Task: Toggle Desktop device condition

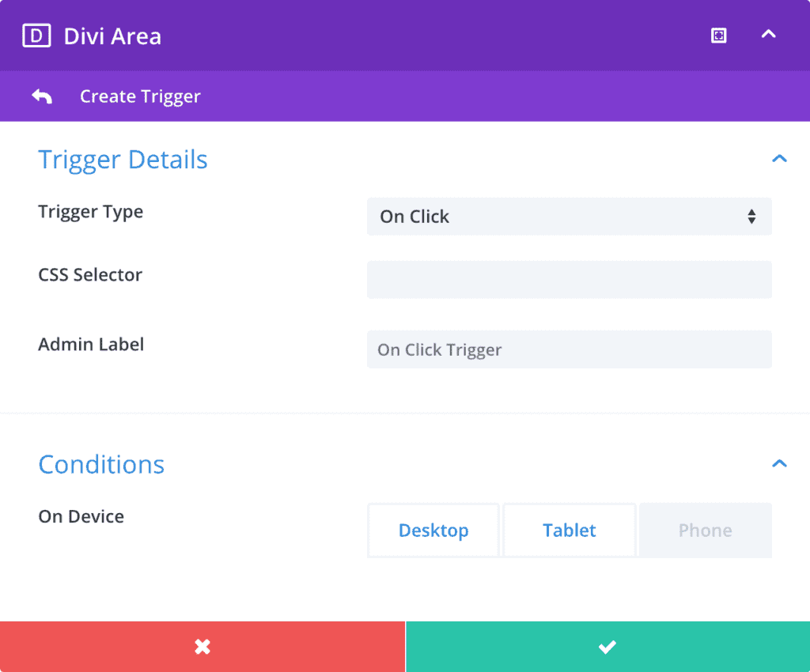Action: pyautogui.click(x=433, y=530)
